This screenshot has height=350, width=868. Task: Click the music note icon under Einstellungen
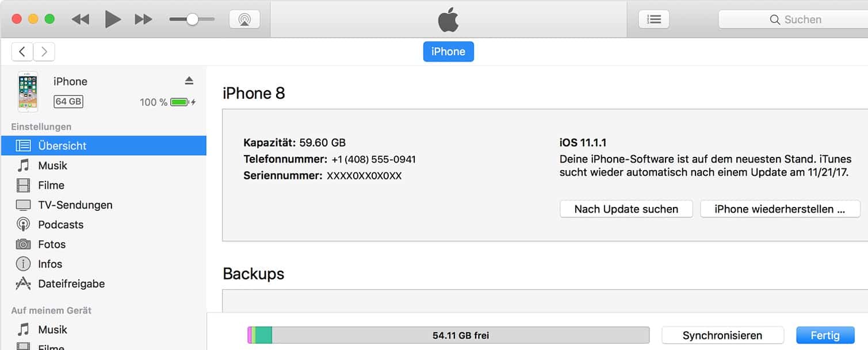point(23,166)
